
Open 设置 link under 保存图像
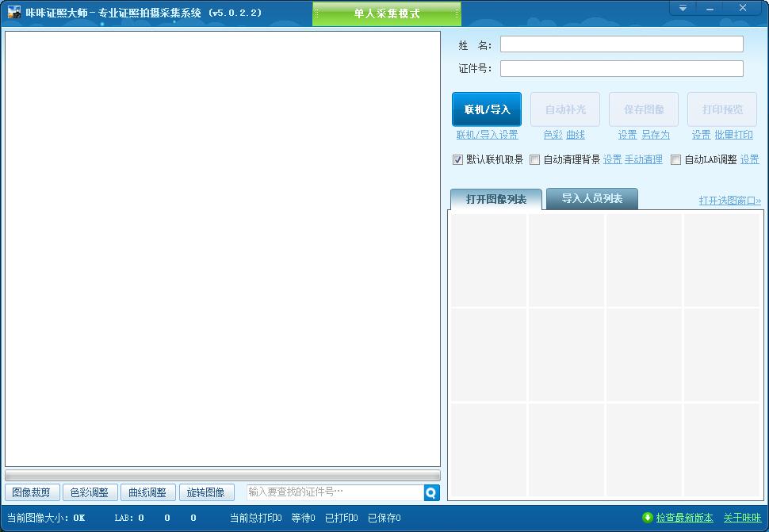627,135
